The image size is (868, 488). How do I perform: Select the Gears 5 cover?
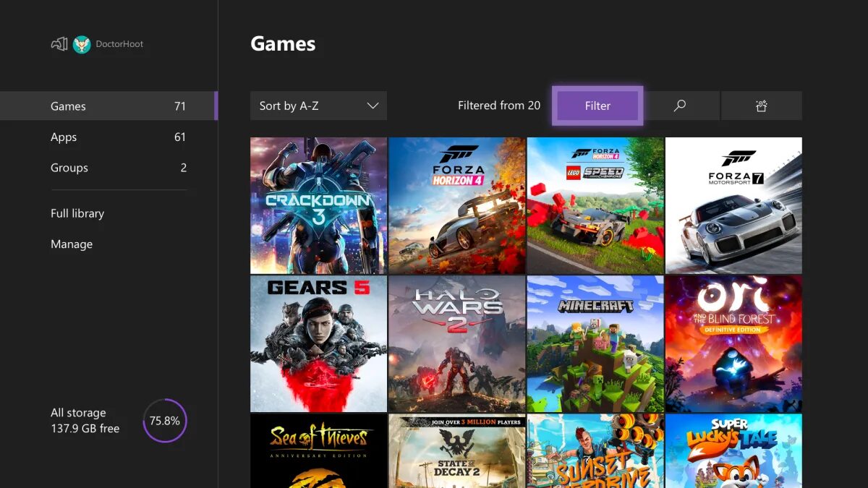tap(318, 343)
